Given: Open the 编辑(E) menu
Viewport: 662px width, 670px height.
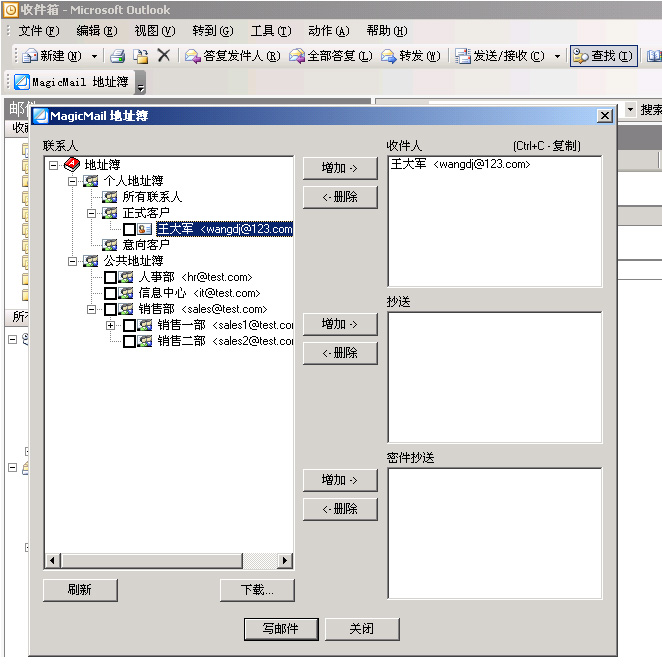Looking at the screenshot, I should point(97,31).
